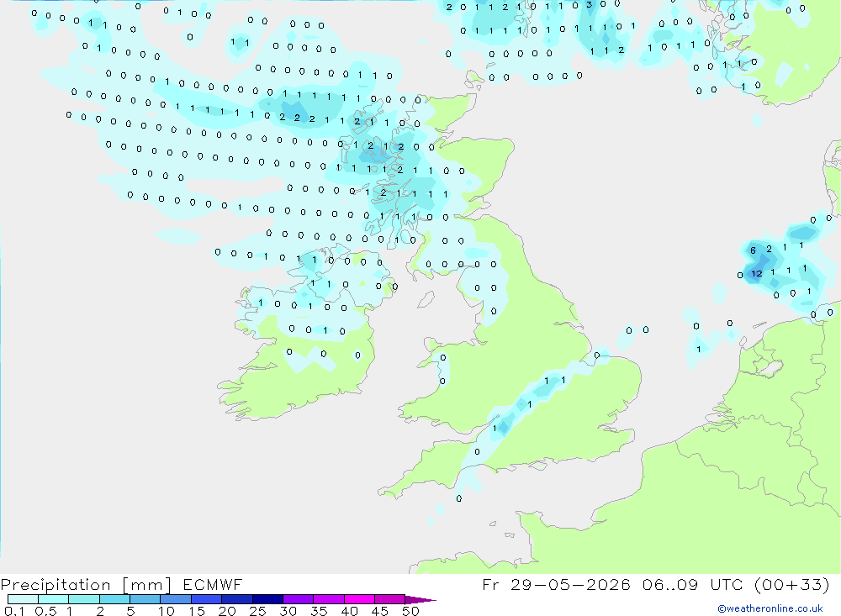
Task: Click the '40' legend scale label
Action: tap(349, 611)
